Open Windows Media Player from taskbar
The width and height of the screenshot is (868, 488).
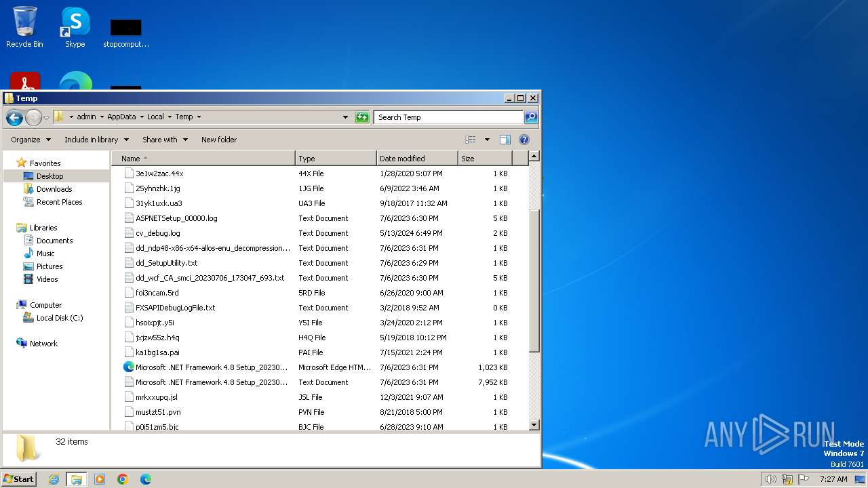[x=100, y=479]
